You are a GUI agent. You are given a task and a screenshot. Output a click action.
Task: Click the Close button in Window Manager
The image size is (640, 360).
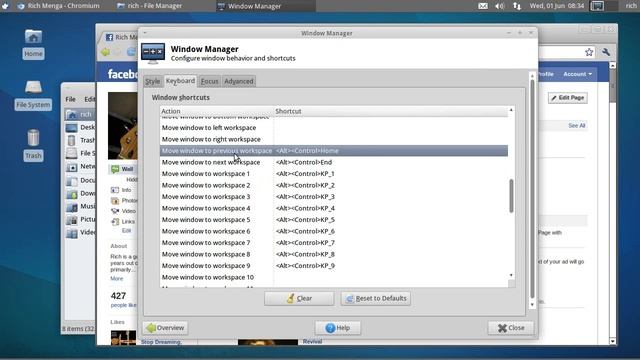pos(511,328)
